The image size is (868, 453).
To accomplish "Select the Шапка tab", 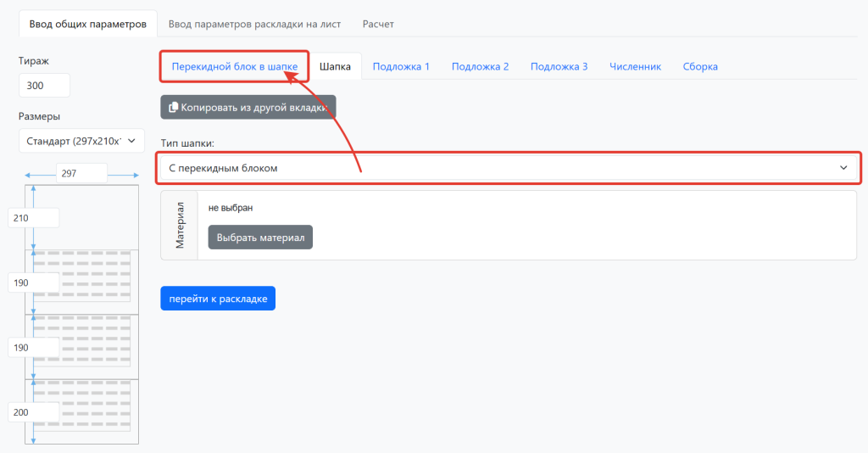I will 335,66.
